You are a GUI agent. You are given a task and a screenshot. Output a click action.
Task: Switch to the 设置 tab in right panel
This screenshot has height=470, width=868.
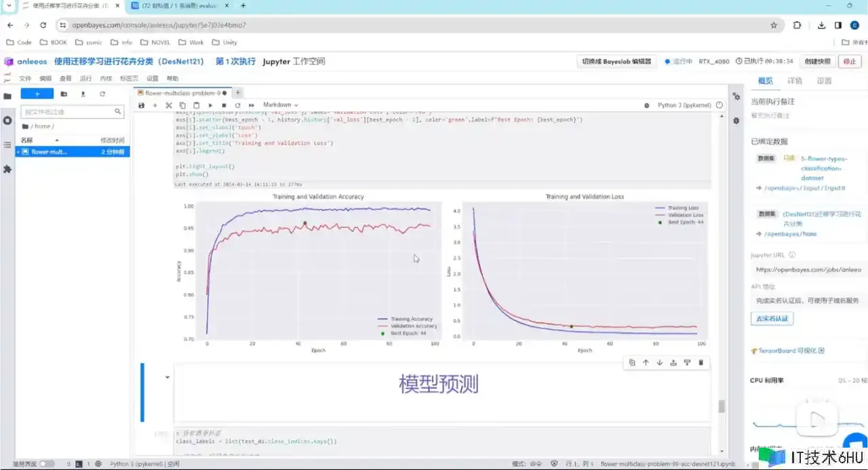[824, 81]
